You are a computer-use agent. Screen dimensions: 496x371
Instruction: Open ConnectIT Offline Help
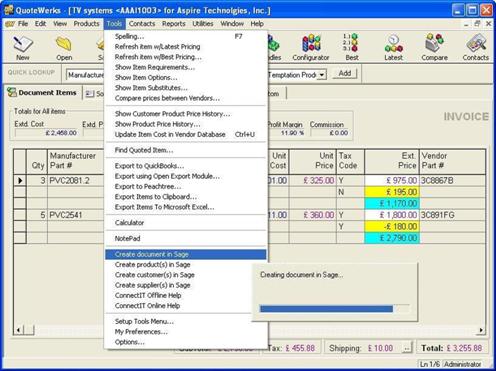tap(179, 295)
